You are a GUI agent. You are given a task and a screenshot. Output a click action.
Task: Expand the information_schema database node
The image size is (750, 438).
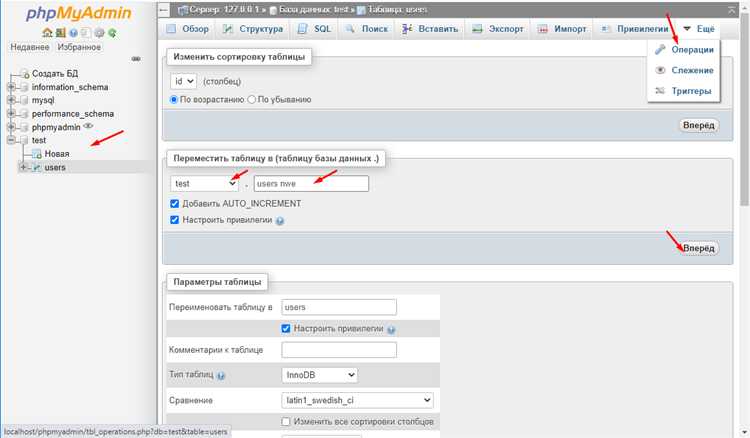coord(11,87)
